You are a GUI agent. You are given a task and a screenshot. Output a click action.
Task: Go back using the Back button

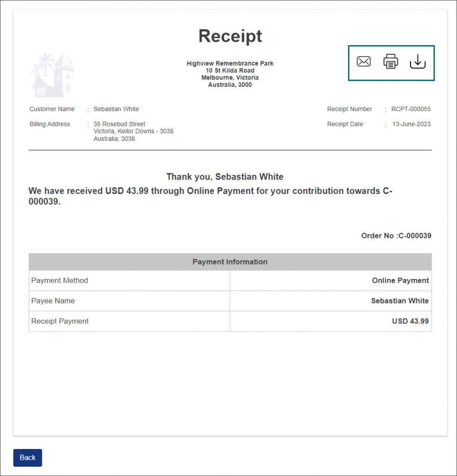point(27,457)
